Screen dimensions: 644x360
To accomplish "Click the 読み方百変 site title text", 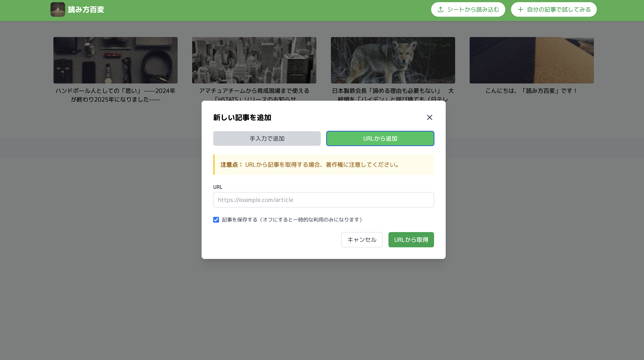I will coord(86,9).
